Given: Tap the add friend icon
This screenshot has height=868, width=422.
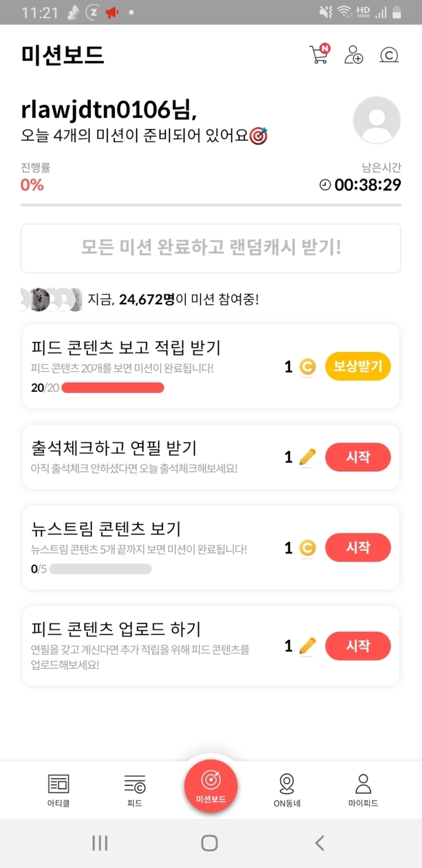Looking at the screenshot, I should click(353, 54).
